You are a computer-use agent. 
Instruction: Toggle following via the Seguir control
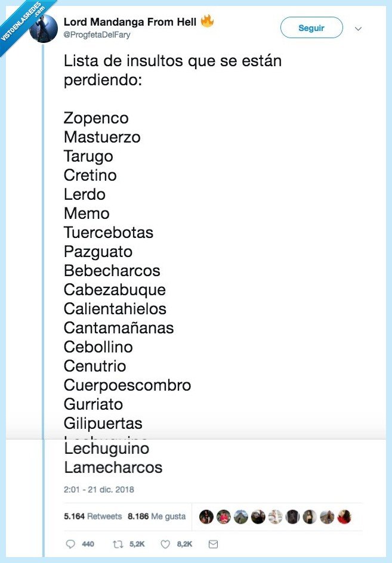coord(311,27)
